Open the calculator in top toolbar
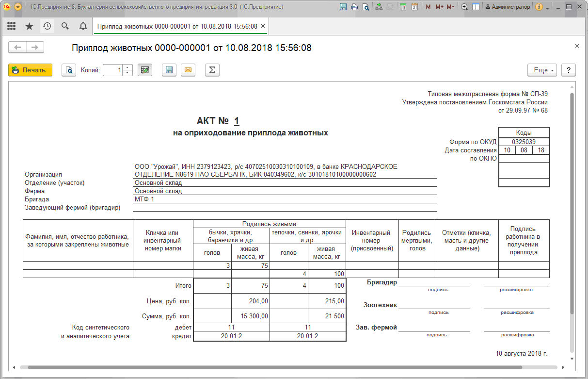 pos(403,7)
